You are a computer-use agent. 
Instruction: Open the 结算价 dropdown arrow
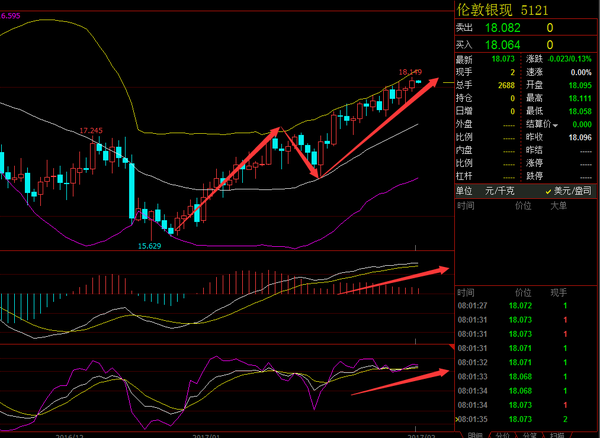pos(555,125)
